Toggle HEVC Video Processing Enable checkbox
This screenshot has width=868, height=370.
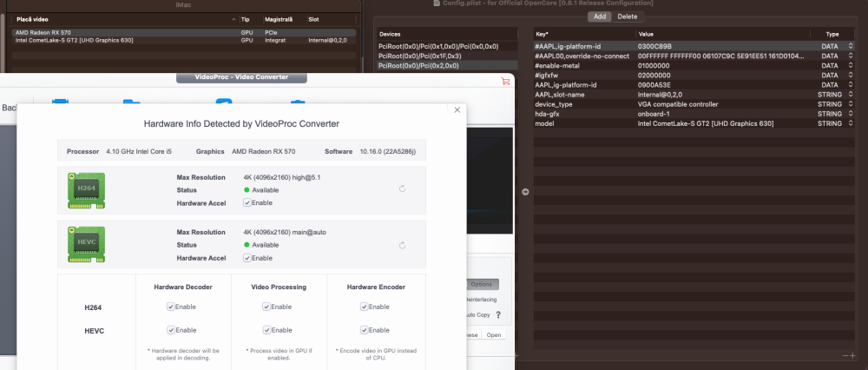[266, 329]
